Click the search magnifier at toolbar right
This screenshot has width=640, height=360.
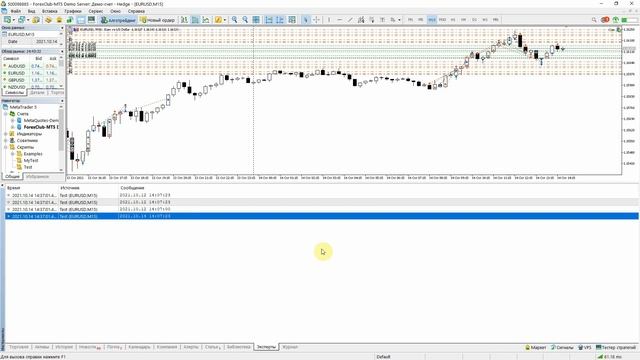coord(594,20)
